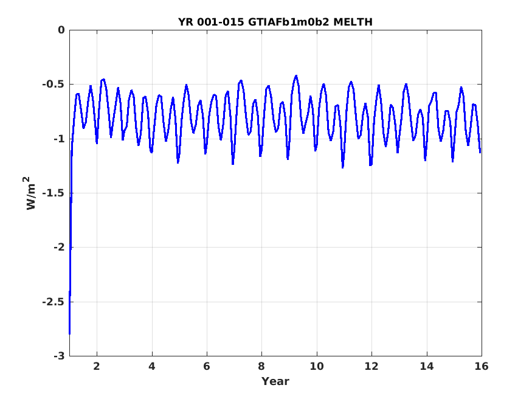The image size is (532, 399).
Task: Click the x-axis tick label '10'
Action: tap(317, 366)
